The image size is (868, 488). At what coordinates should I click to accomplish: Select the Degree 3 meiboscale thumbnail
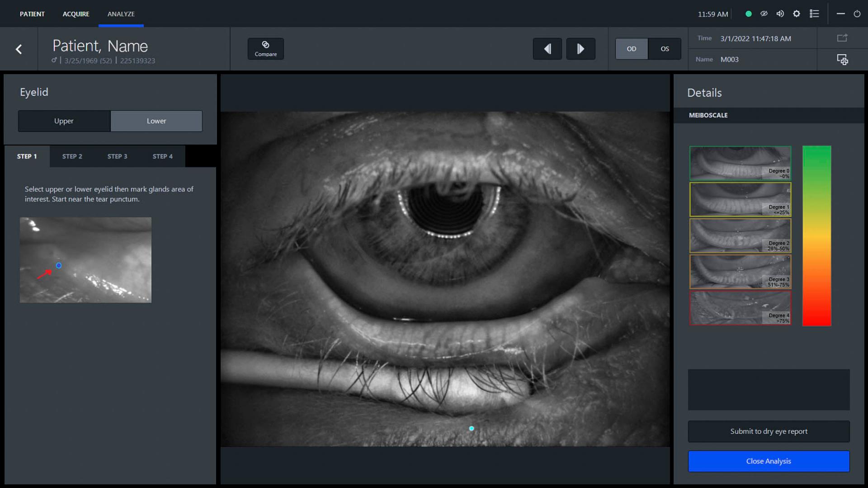pyautogui.click(x=740, y=272)
